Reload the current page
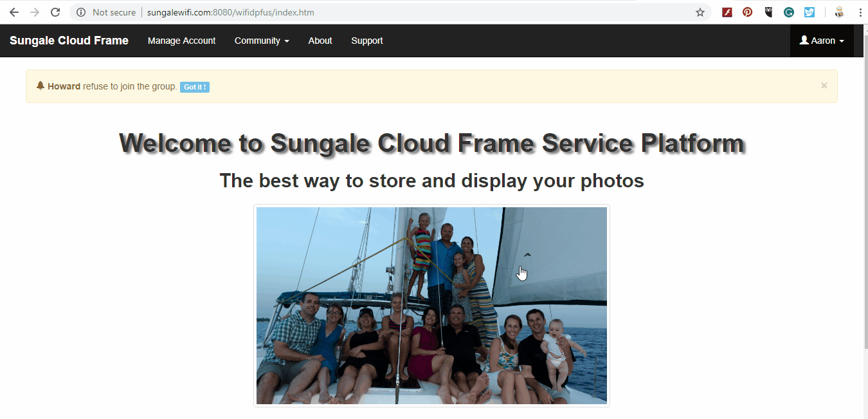The width and height of the screenshot is (868, 419). 55,12
